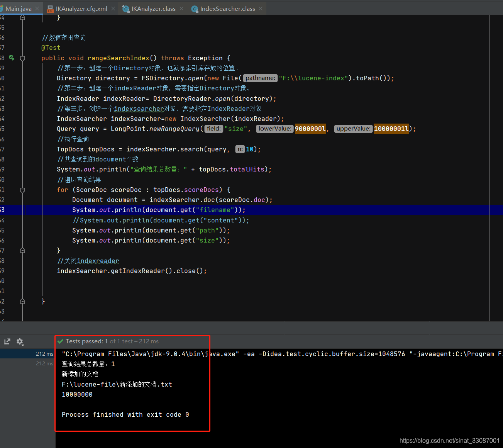
Task: Click the method closing brace fold marker
Action: 22,301
